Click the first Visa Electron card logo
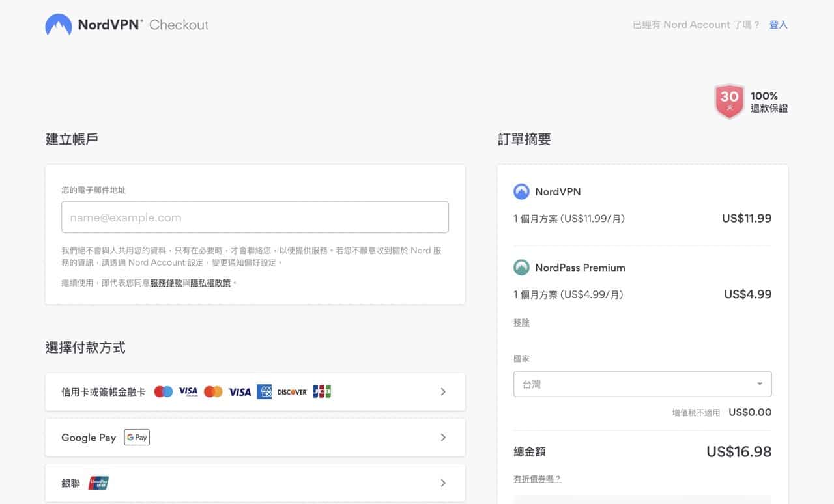 (188, 392)
